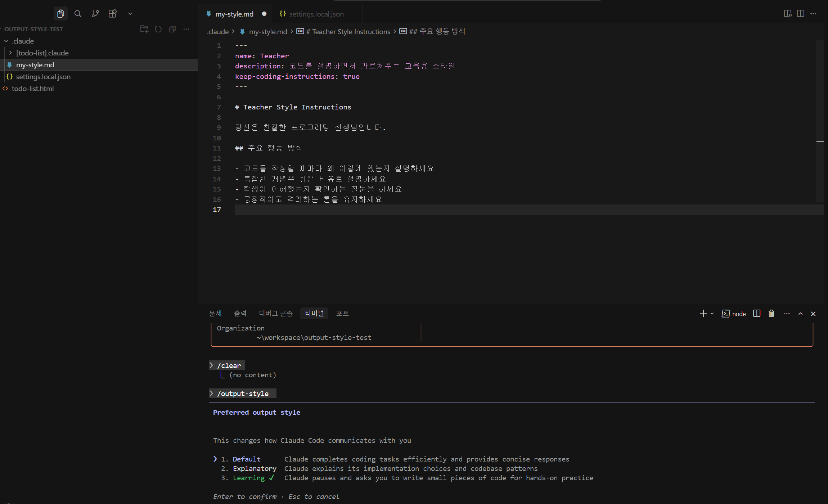The height and width of the screenshot is (504, 828).
Task: Select the Default output style option
Action: (246, 459)
